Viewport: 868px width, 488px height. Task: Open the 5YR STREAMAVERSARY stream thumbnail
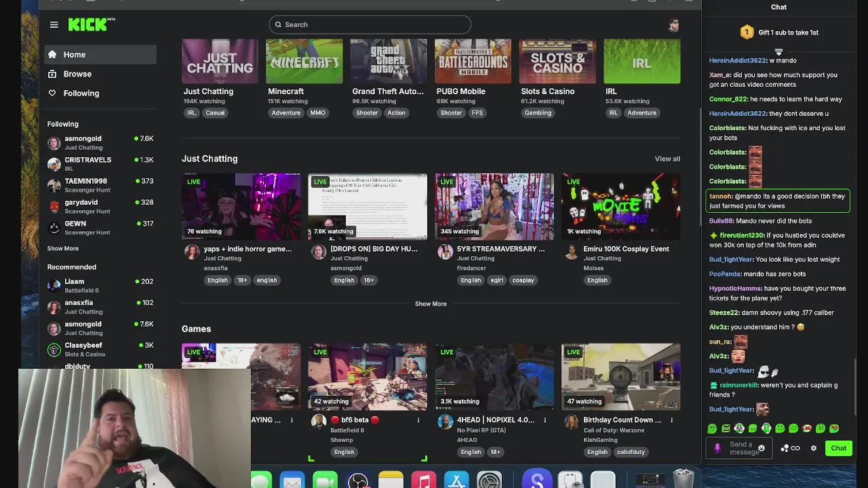pos(494,207)
